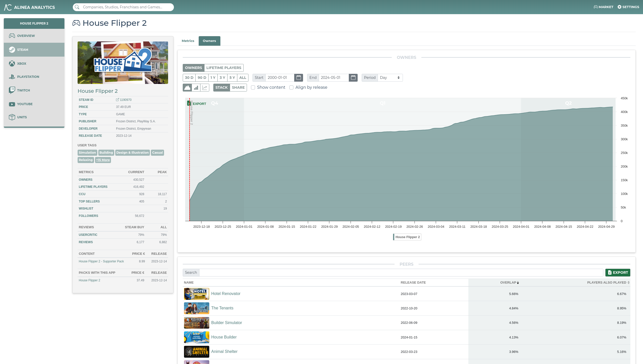
Task: Set the range to 30 D
Action: point(189,78)
